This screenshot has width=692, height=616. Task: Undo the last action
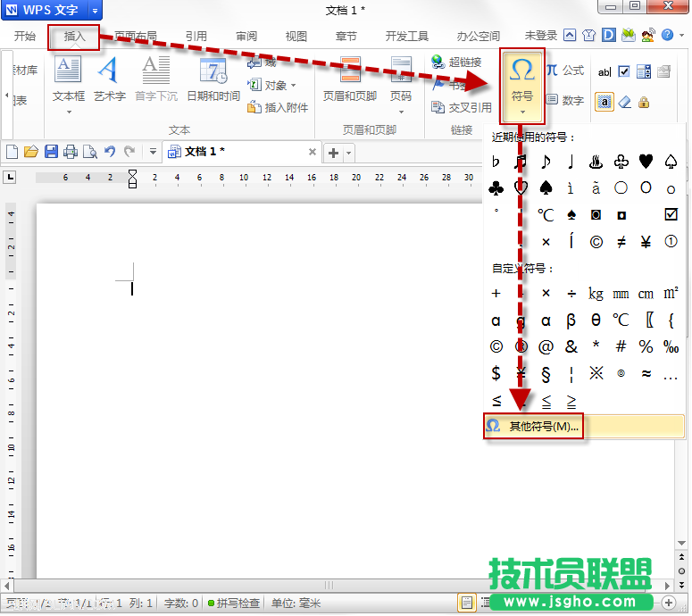110,152
